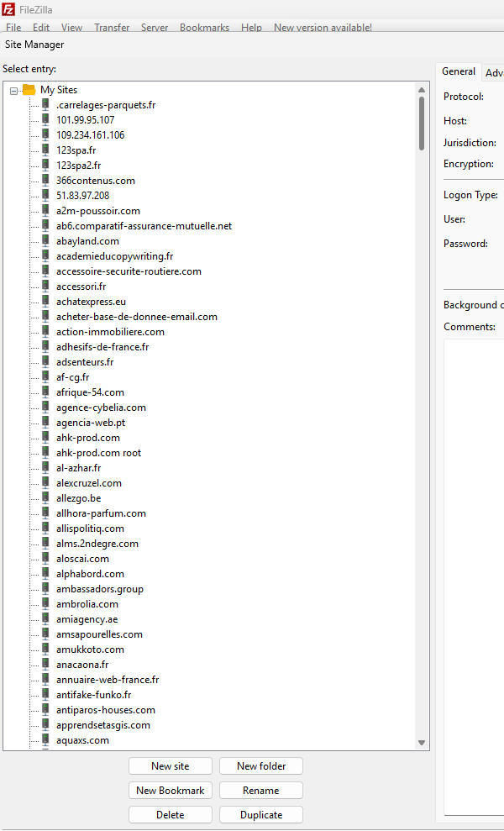This screenshot has width=504, height=831.
Task: Select ab6.comparatif-assurance-mutuelle.net entry
Action: coord(144,226)
